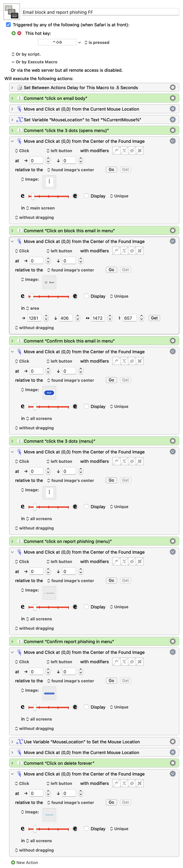Click the green plus New Action icon
Screen dimensions: 183x868
(x=13, y=862)
